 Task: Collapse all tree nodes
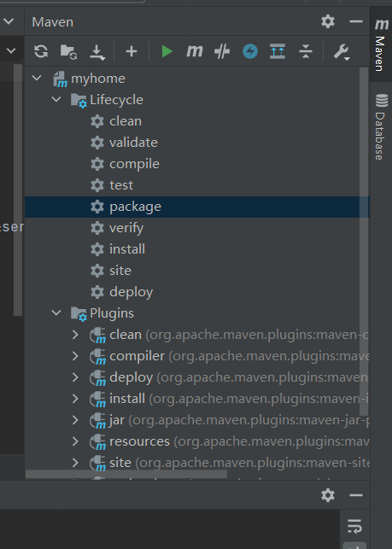[x=306, y=51]
